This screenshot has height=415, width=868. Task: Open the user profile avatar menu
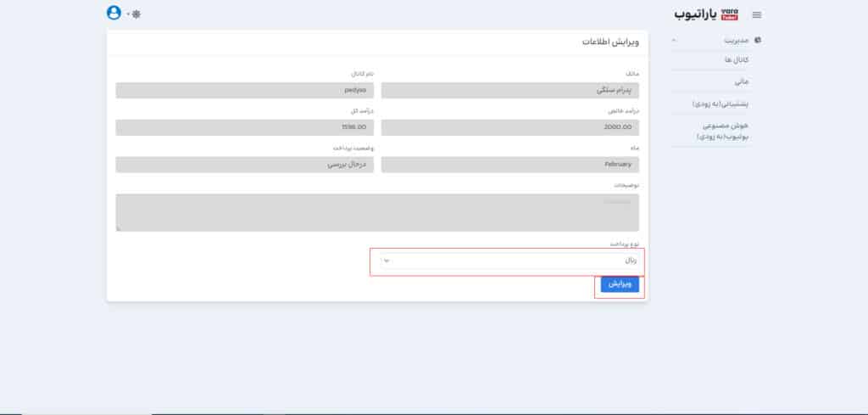coord(114,13)
